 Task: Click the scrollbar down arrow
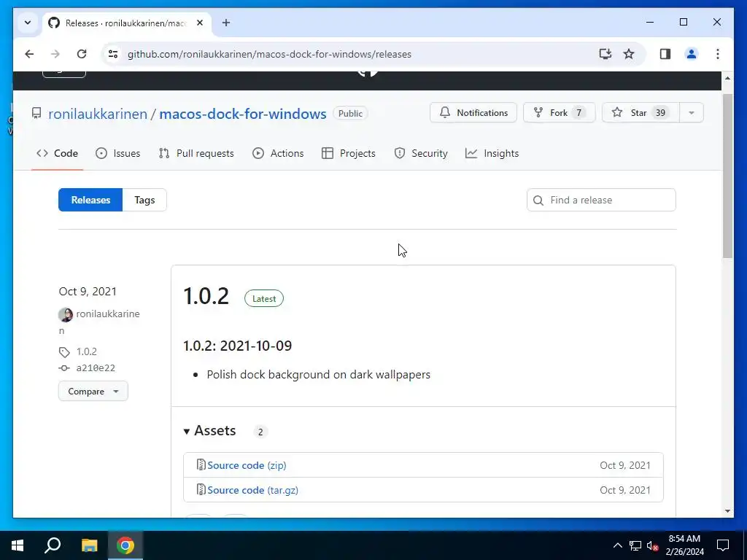tap(727, 511)
